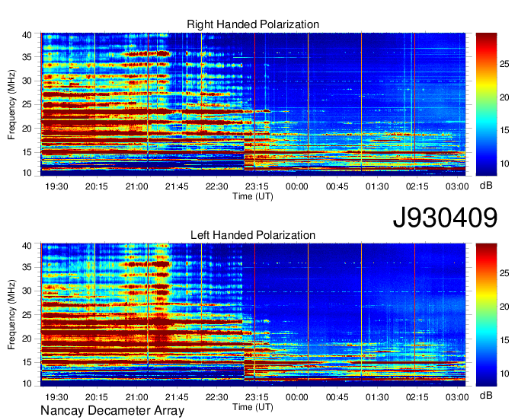Click the 'dB' label beside Right Handed colorbar
This screenshot has width=518, height=420.
pyautogui.click(x=486, y=186)
